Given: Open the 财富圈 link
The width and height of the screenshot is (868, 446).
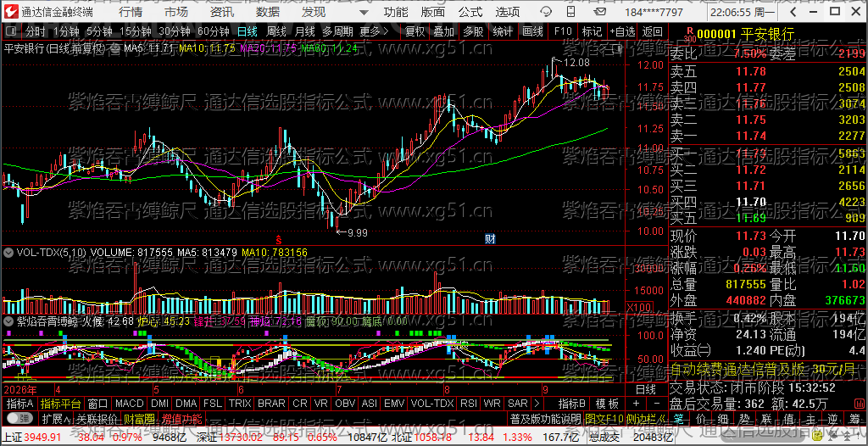Looking at the screenshot, I should 139,418.
